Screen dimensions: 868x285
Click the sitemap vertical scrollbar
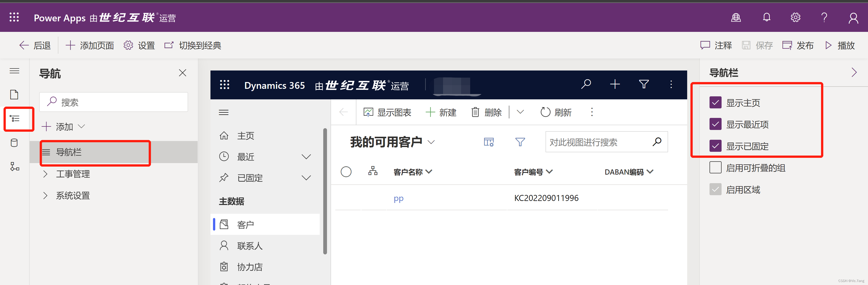325,192
